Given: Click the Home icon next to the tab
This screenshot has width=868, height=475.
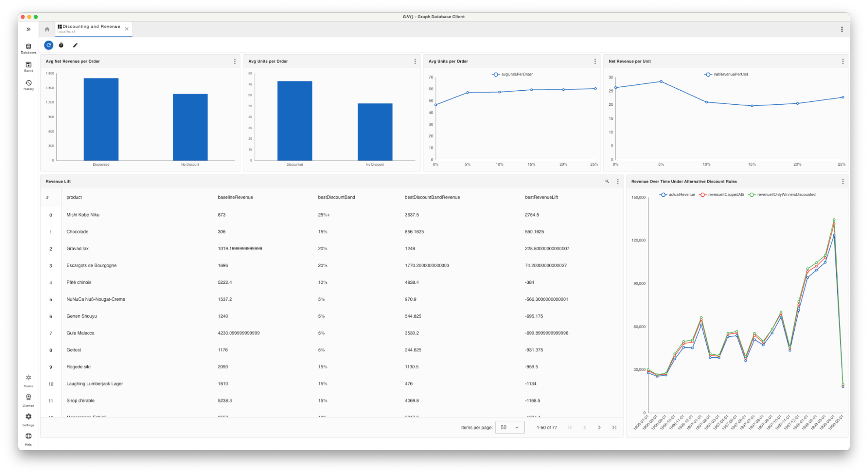Looking at the screenshot, I should tap(46, 29).
